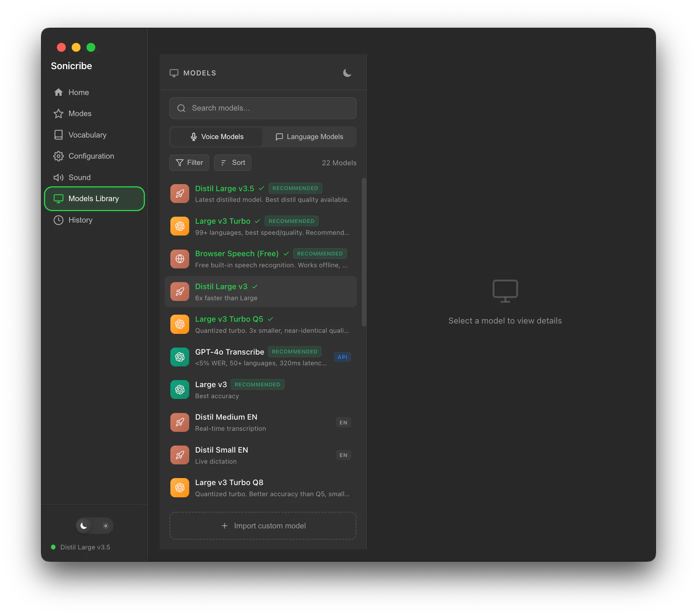
Task: Select the Large v3 Turbo Q5 title
Action: coord(229,319)
